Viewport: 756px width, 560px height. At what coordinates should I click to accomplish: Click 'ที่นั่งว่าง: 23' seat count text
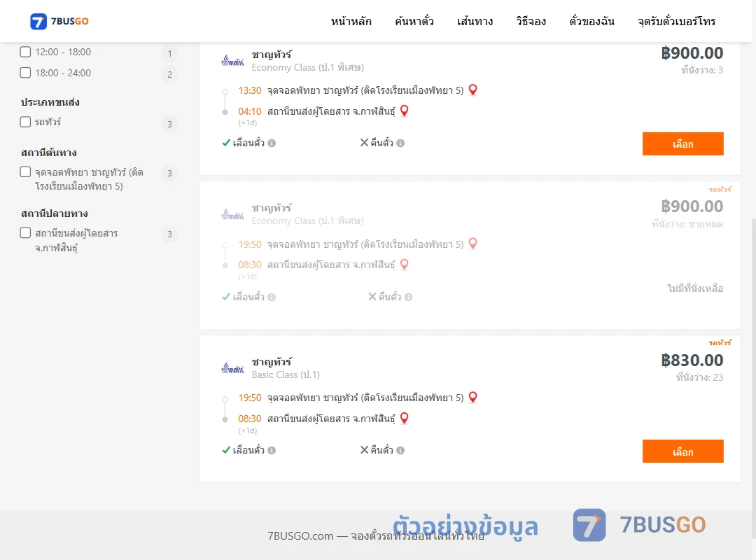coord(699,377)
